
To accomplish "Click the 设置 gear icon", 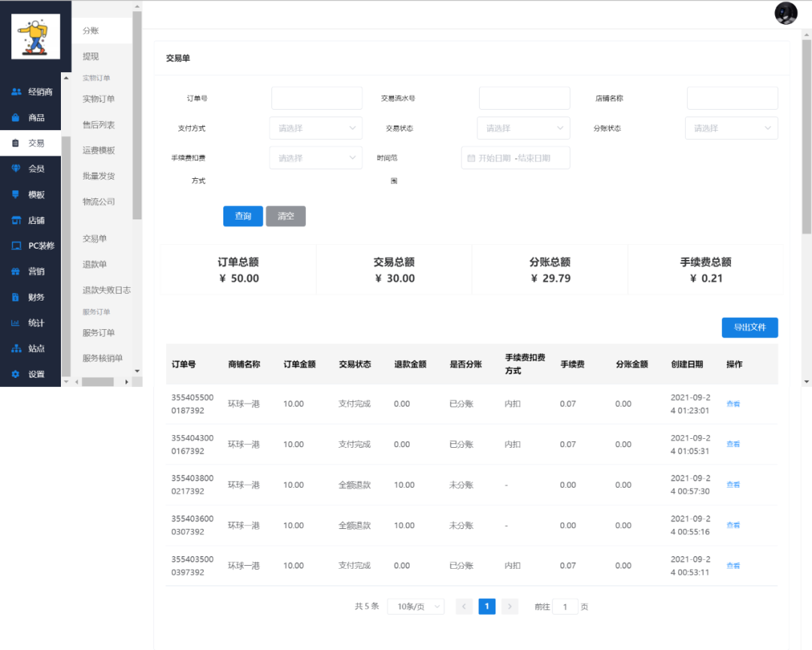I will tap(16, 373).
